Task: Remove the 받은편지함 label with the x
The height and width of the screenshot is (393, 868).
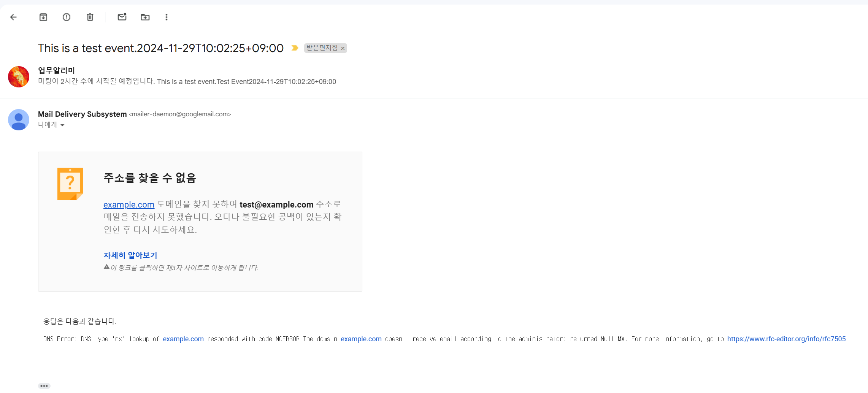Action: pyautogui.click(x=343, y=48)
